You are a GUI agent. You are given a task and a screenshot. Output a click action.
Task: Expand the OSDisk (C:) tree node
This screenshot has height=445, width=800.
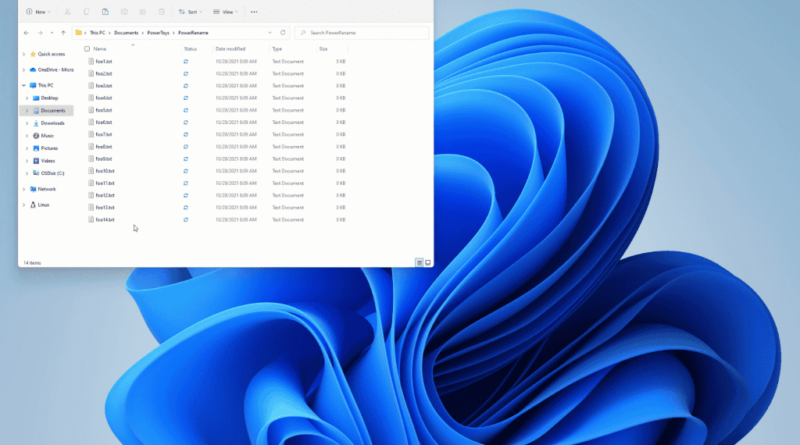pos(27,174)
